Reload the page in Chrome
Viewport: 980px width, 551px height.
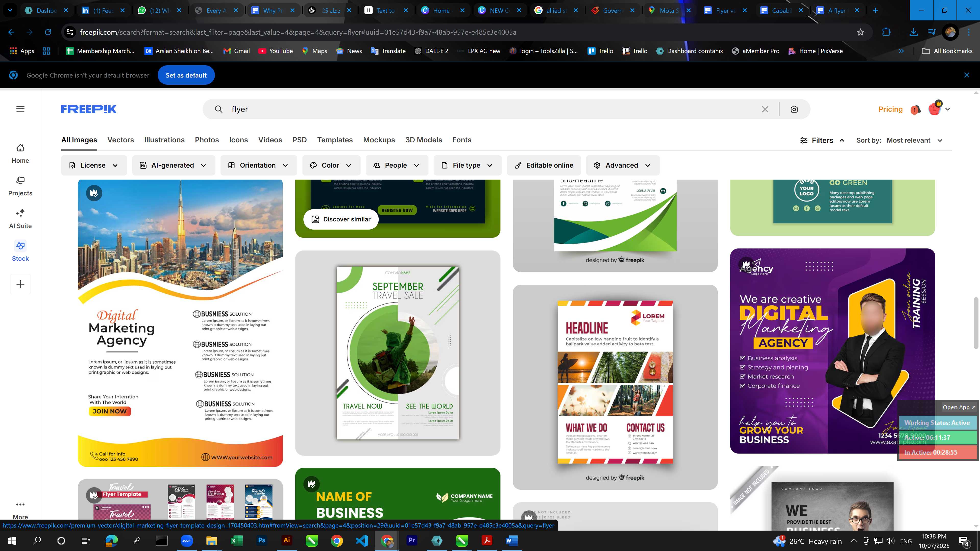pyautogui.click(x=48, y=32)
